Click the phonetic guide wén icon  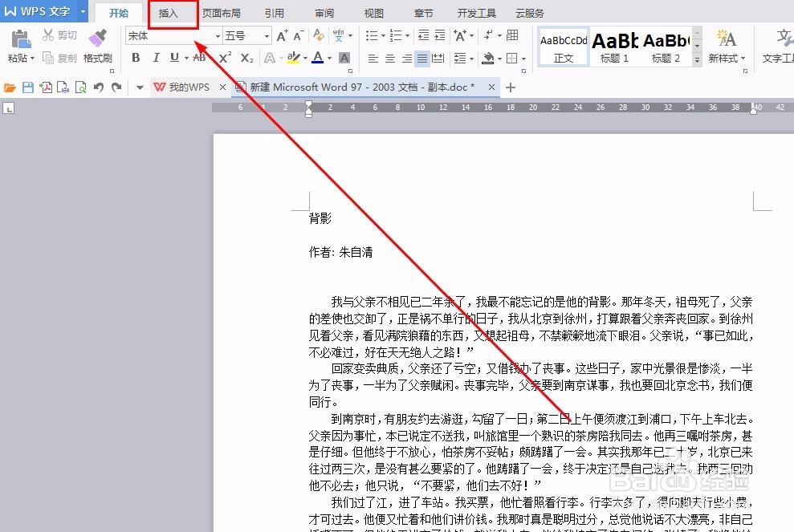click(x=338, y=35)
